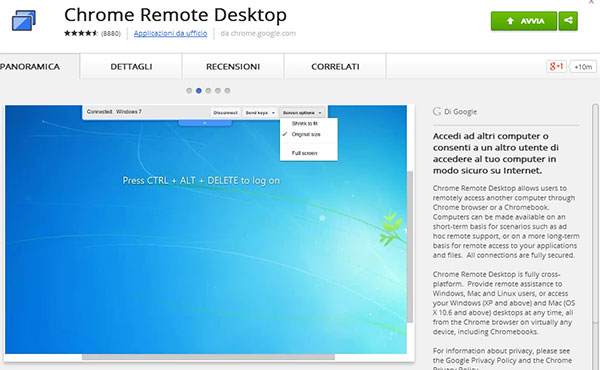This screenshot has height=370, width=600.
Task: Select the fourth screenshot carousel dot
Action: coord(218,91)
